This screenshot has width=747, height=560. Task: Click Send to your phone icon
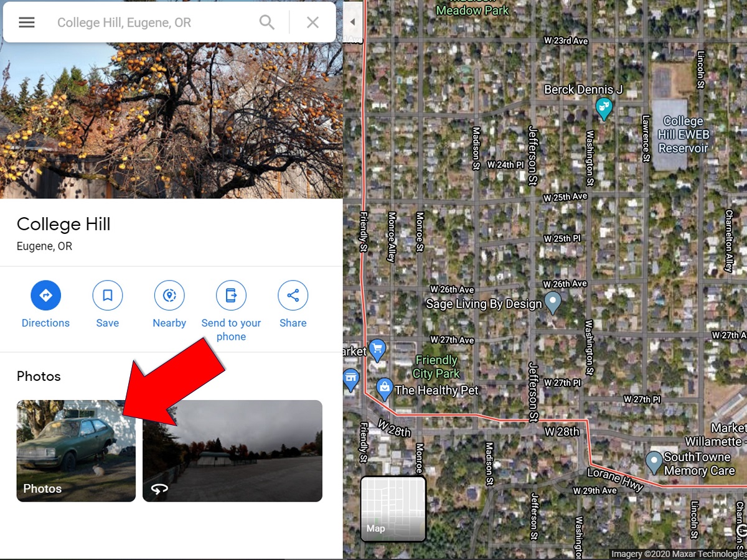pyautogui.click(x=231, y=295)
